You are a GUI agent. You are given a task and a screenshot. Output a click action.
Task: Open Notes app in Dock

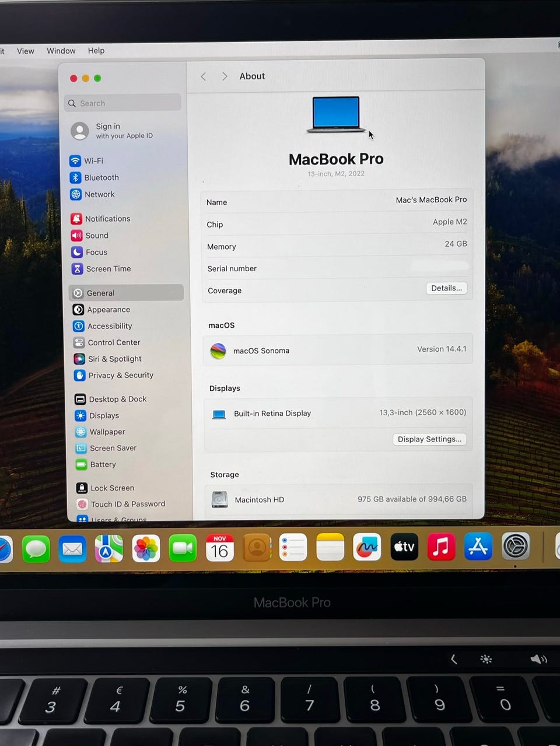330,548
